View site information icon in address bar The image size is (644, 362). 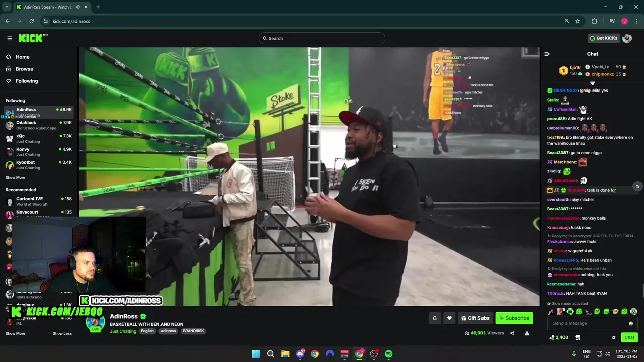[x=46, y=21]
